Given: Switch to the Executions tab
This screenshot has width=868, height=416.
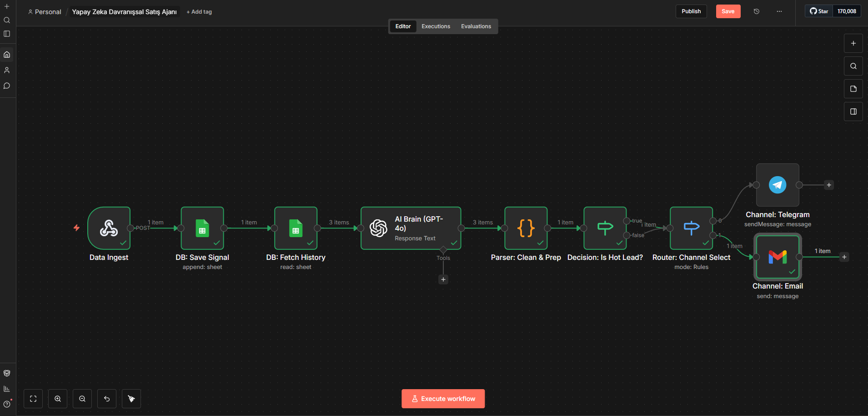Looking at the screenshot, I should click(436, 26).
